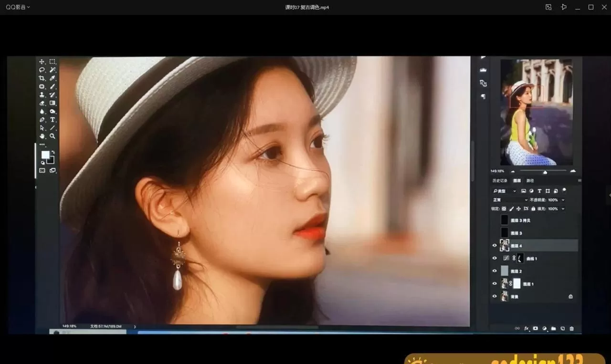The image size is (611, 364).
Task: Select the Crop tool
Action: tap(42, 78)
